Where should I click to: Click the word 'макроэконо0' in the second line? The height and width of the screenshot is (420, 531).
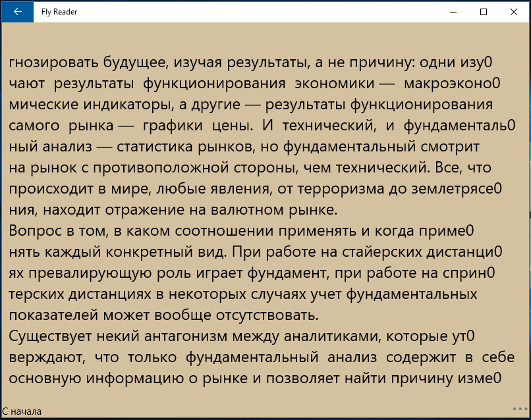click(452, 83)
